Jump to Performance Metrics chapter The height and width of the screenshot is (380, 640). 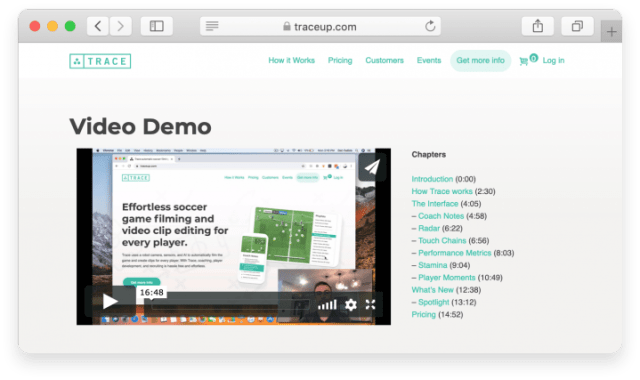click(x=454, y=253)
